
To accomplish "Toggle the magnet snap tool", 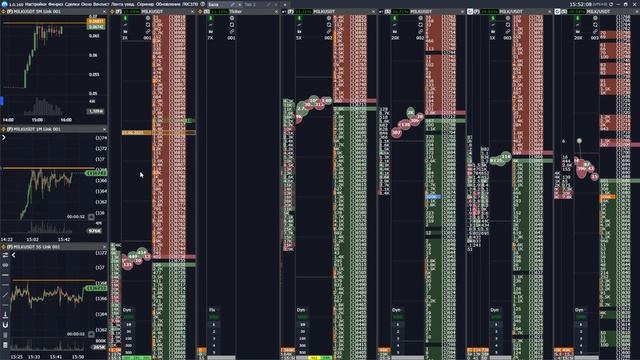I will 5,325.
